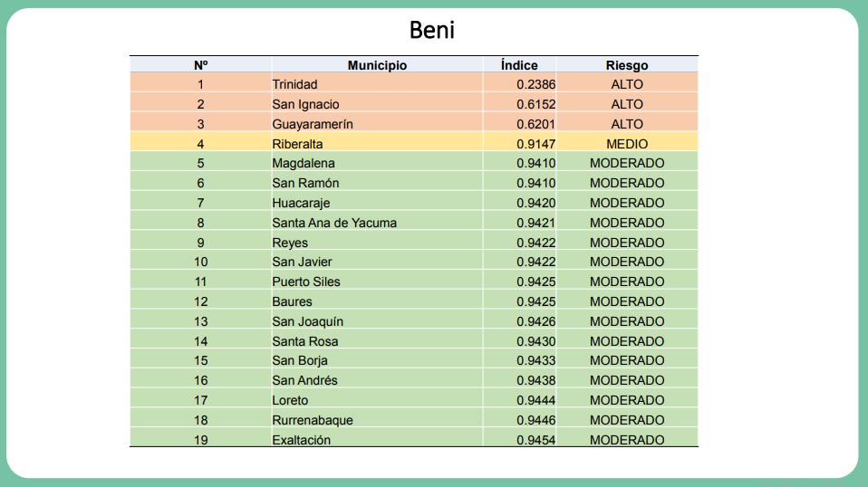Click row number 15 cell
Screen dimensions: 868x487
tap(201, 361)
